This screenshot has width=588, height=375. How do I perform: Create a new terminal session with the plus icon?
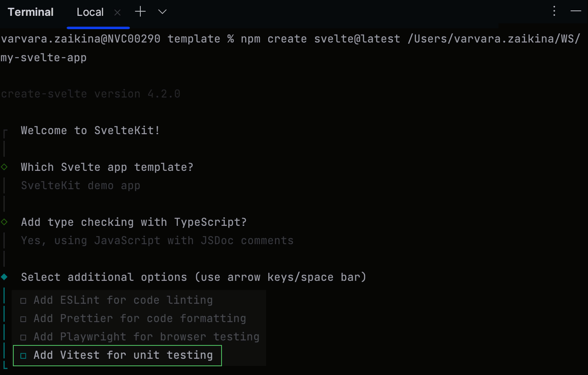pos(140,11)
